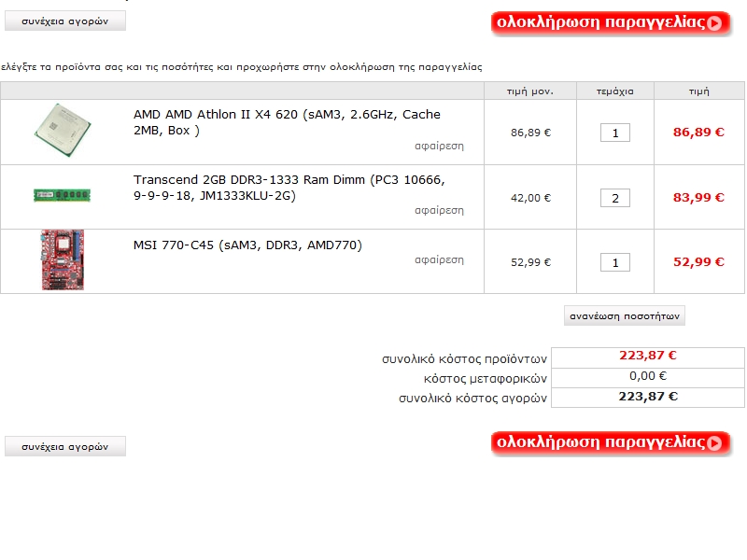Click product name 'MSI 770-C45 (sAM3, DDR3, AMD770)'
Image resolution: width=747 pixels, height=560 pixels.
[247, 245]
